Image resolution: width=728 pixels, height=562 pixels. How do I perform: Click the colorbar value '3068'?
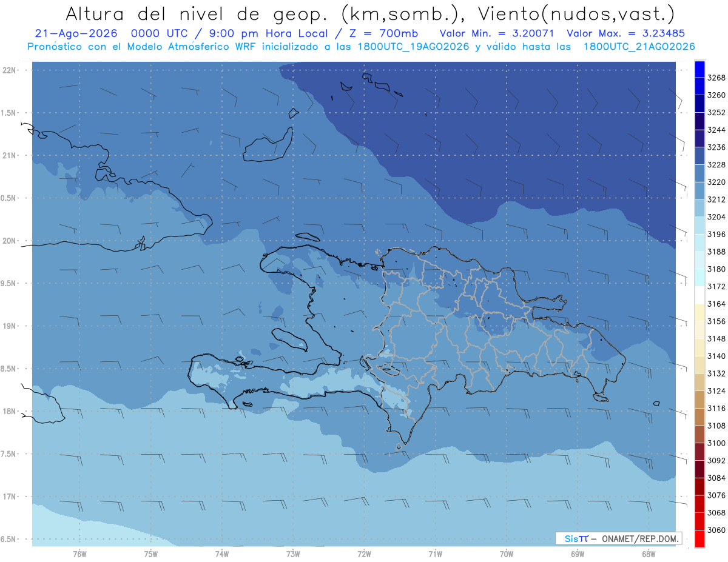716,512
